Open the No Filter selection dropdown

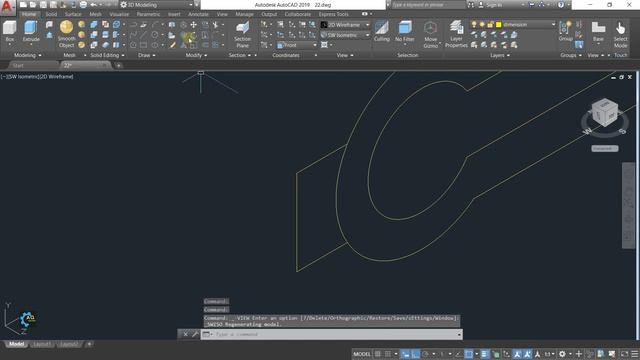click(x=404, y=32)
